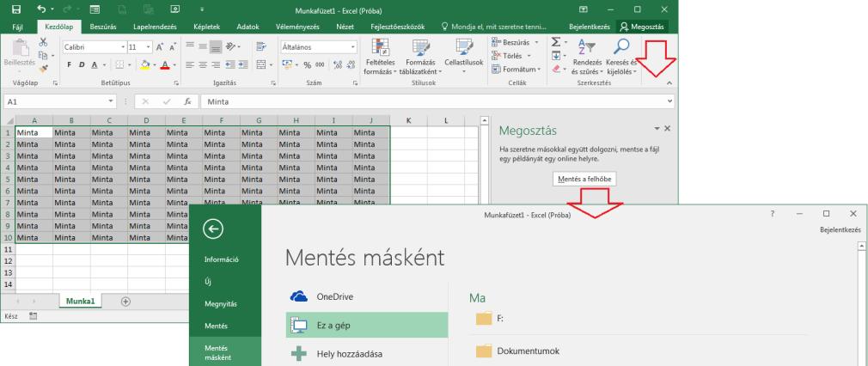Click the text orientation icon
This screenshot has height=366, width=868.
click(231, 46)
